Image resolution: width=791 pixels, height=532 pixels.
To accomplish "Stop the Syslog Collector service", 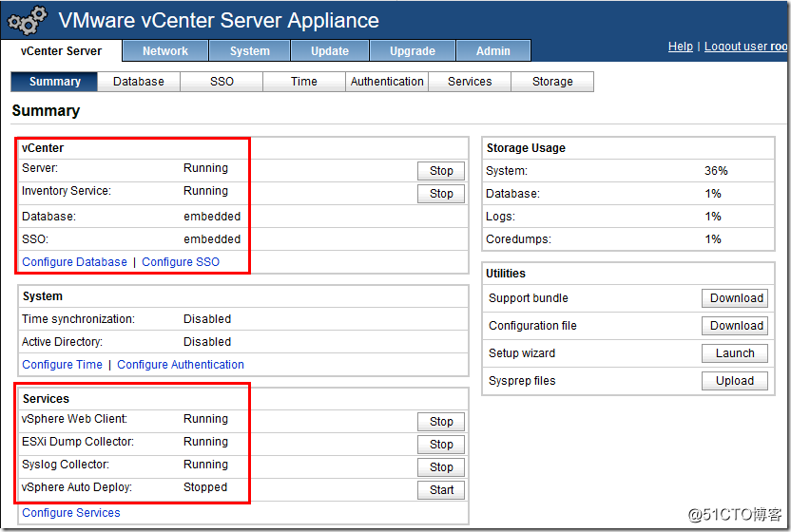I will tap(441, 467).
